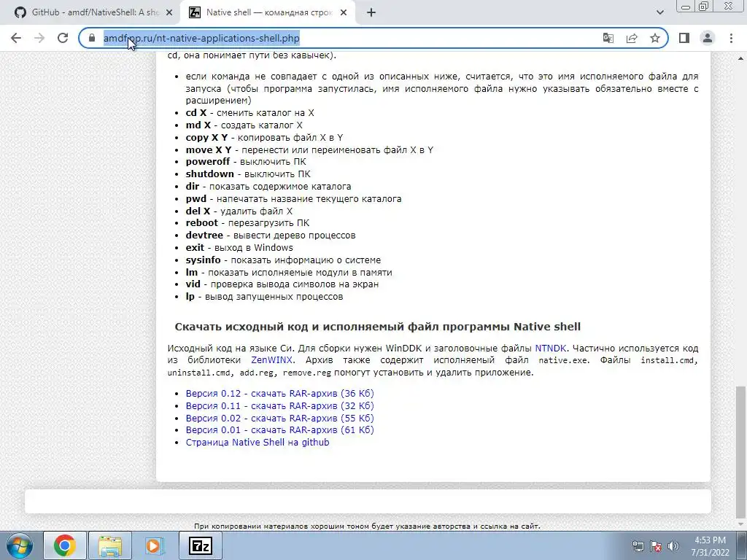Click the 'lp' command text
The width and height of the screenshot is (747, 560).
(x=190, y=296)
